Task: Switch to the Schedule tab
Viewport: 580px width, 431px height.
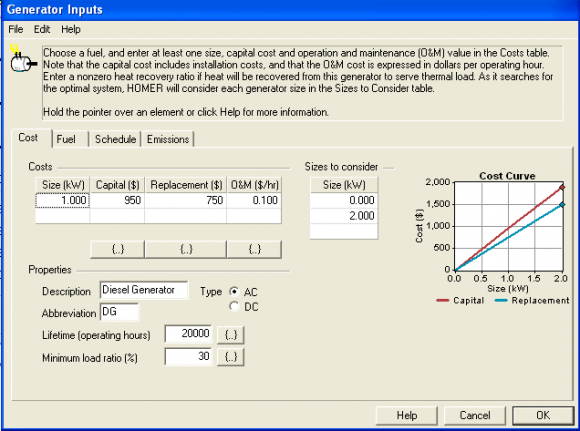Action: point(115,139)
